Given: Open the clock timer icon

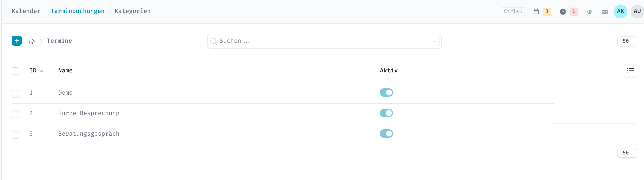Looking at the screenshot, I should (563, 12).
